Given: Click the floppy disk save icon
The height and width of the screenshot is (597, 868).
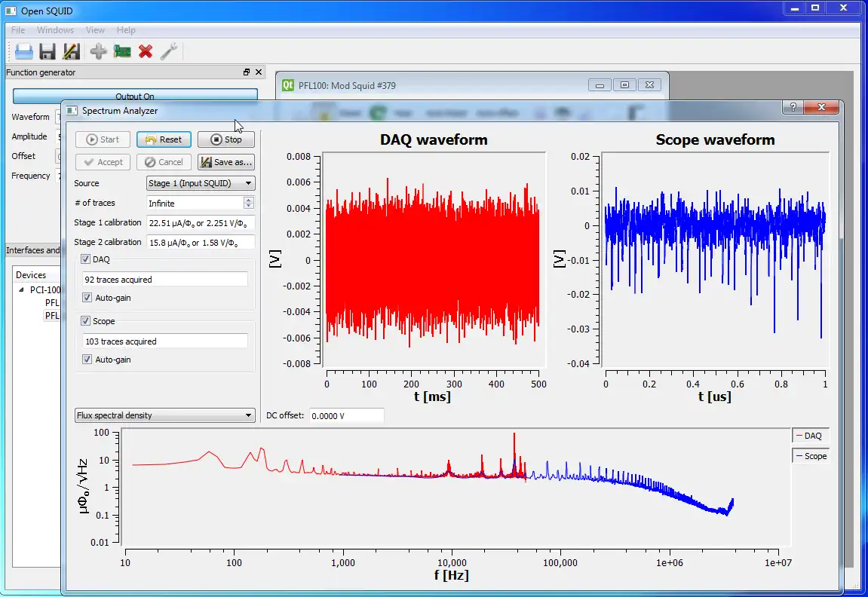Looking at the screenshot, I should pyautogui.click(x=48, y=51).
